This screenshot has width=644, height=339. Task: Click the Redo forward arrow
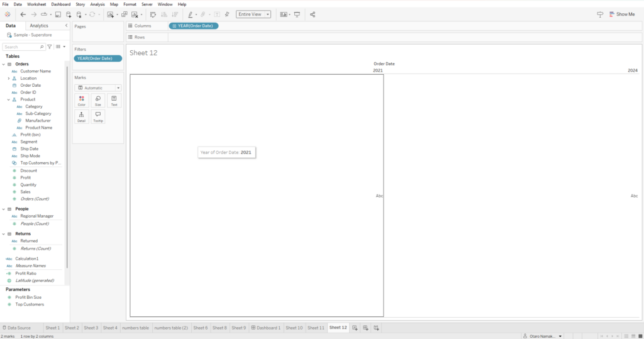coord(34,14)
